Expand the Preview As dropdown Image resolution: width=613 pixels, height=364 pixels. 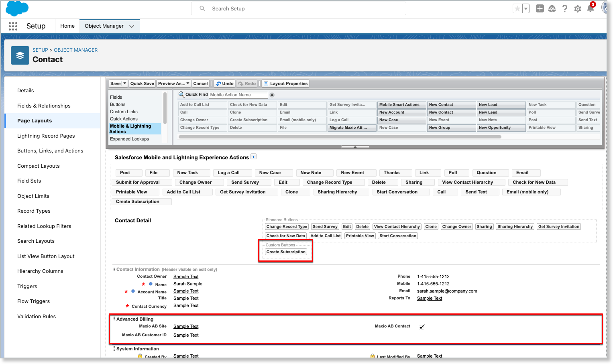coord(187,83)
